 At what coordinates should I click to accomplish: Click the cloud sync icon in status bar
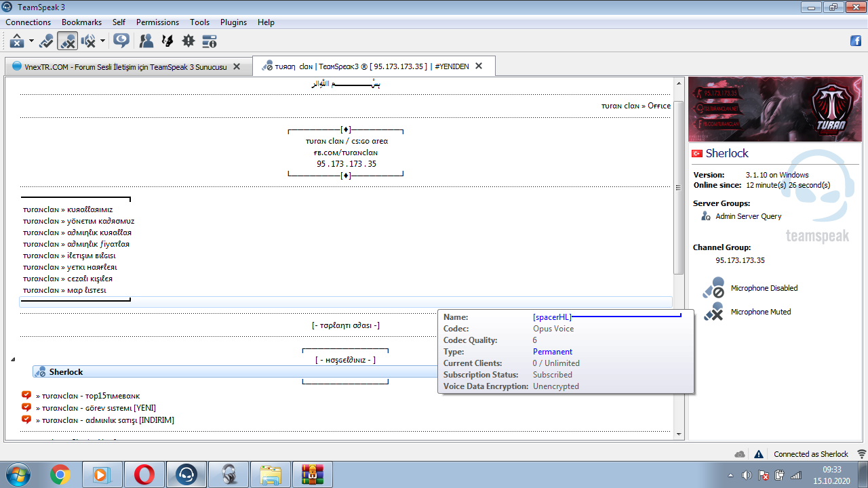(740, 454)
